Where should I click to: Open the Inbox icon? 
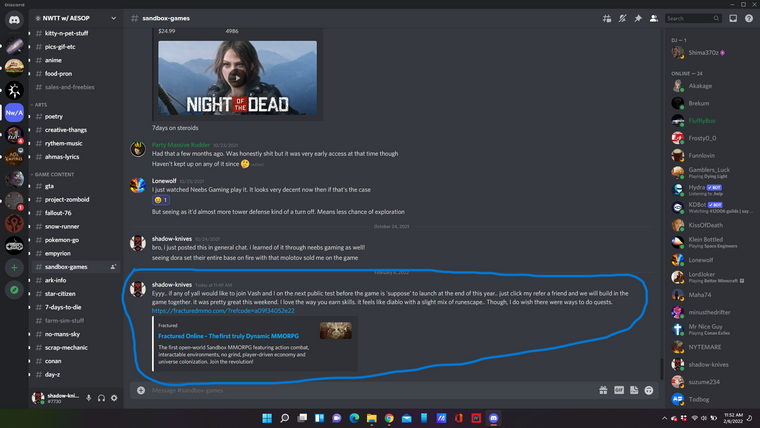pyautogui.click(x=733, y=18)
